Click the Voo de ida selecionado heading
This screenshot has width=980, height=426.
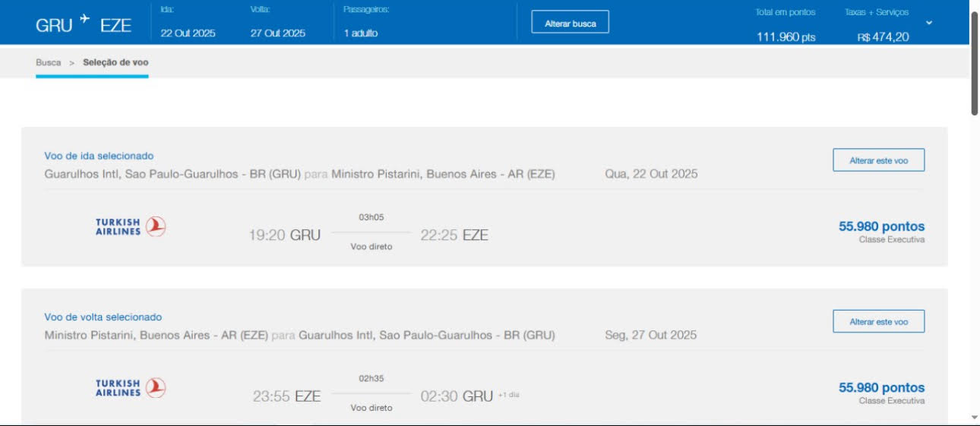pos(99,156)
